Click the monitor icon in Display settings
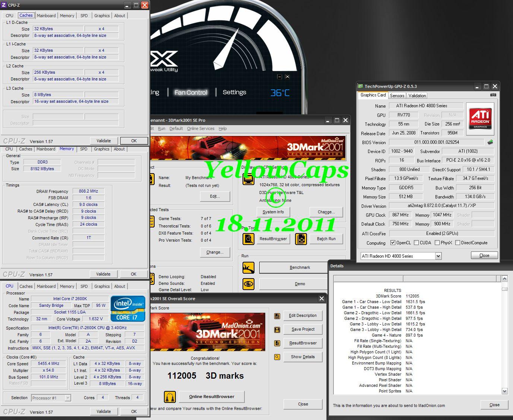The image size is (513, 420). click(248, 179)
